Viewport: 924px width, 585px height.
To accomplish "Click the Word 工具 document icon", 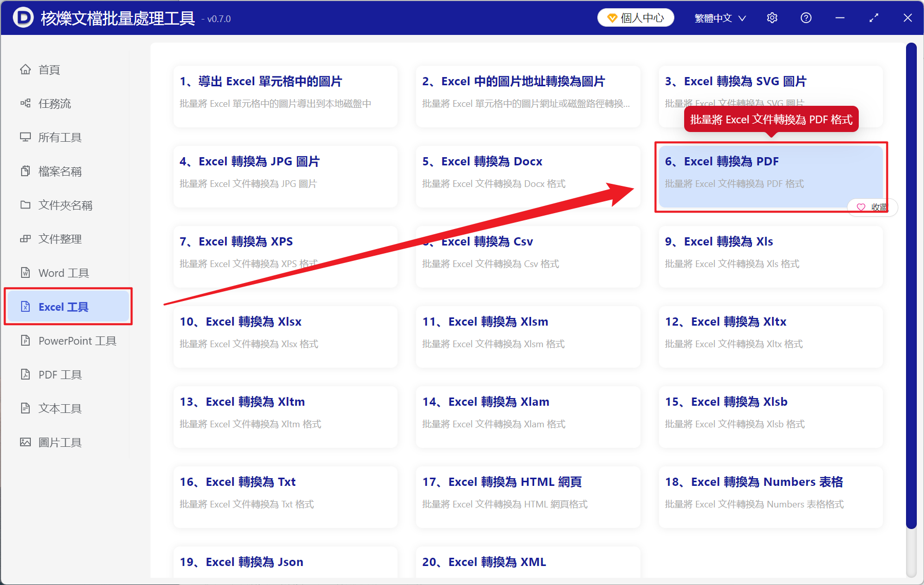I will (x=25, y=273).
